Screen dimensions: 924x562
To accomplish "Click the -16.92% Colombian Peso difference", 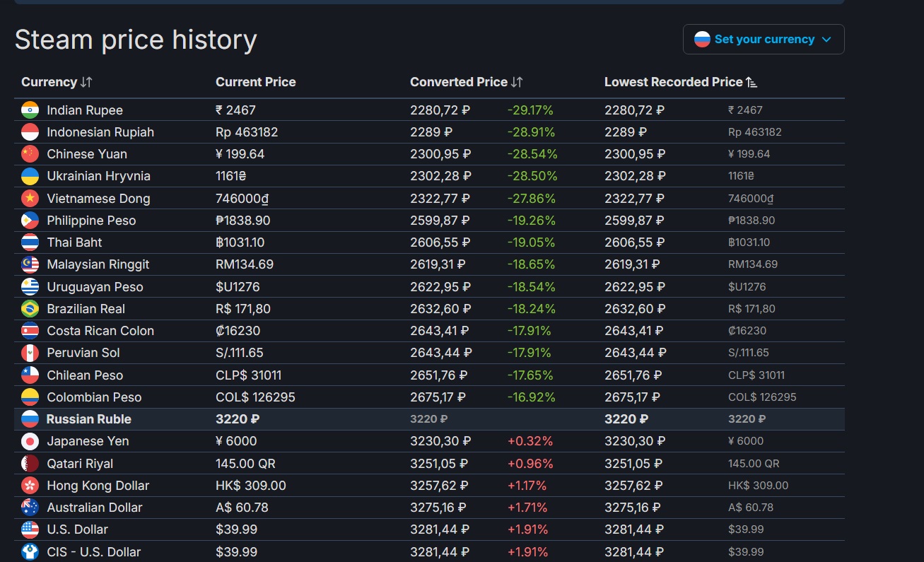I will pos(532,397).
